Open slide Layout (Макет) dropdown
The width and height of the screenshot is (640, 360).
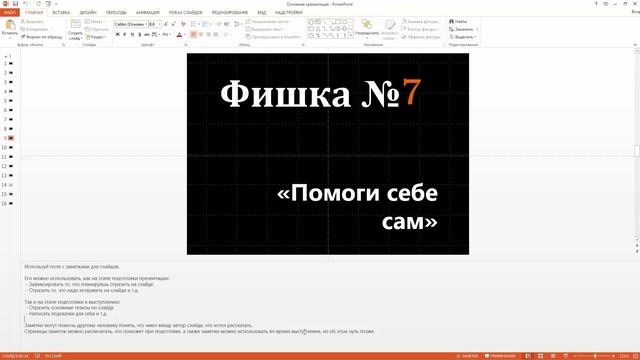[96, 22]
